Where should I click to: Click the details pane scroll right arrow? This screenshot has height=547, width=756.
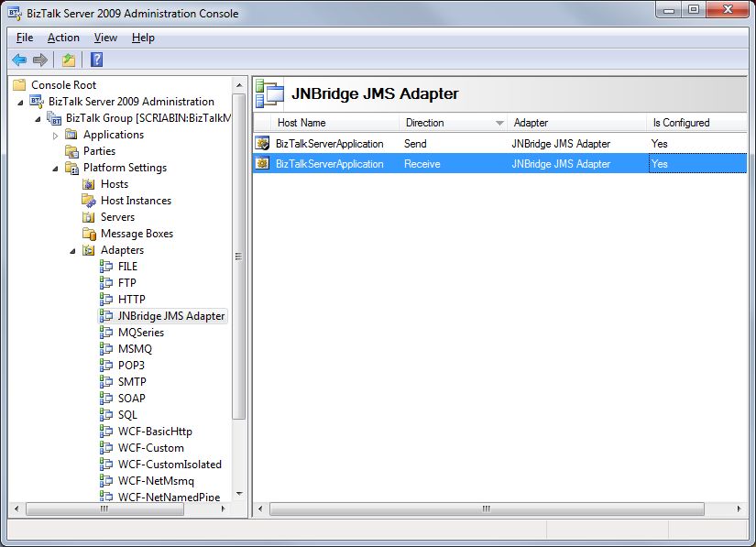pos(740,509)
